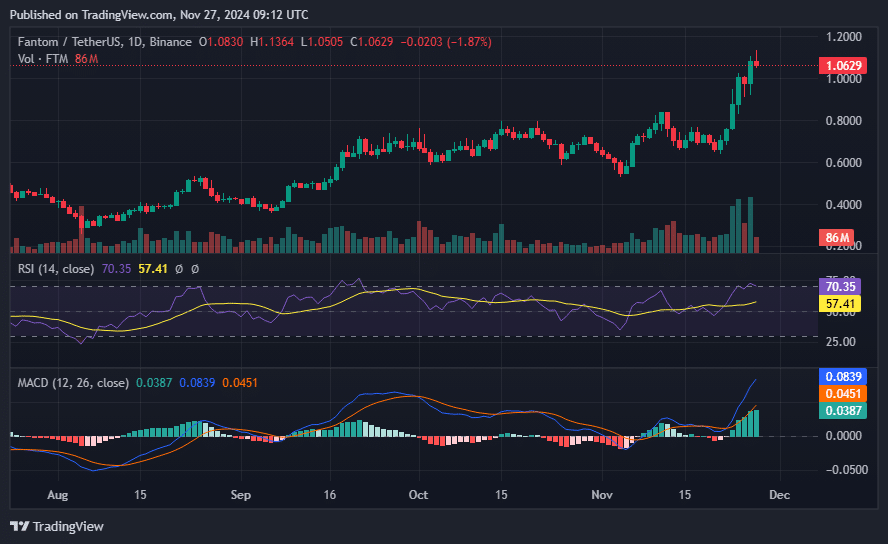Viewport: 888px width, 544px height.
Task: Click the 16 date label on time axis
Action: (330, 495)
